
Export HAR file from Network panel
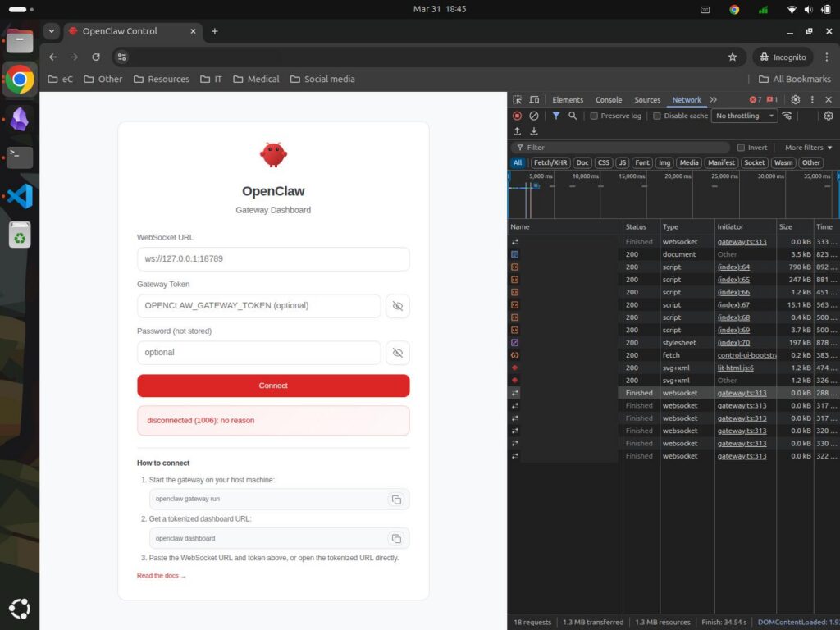pos(534,130)
